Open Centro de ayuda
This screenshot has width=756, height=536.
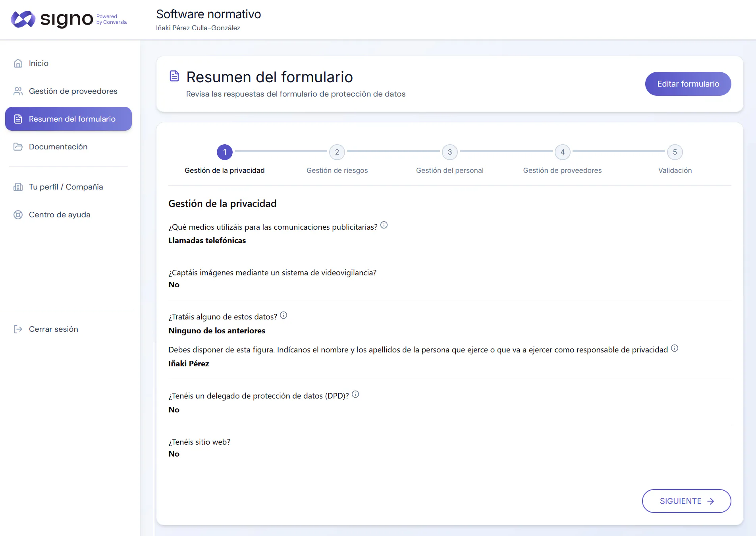click(68, 215)
